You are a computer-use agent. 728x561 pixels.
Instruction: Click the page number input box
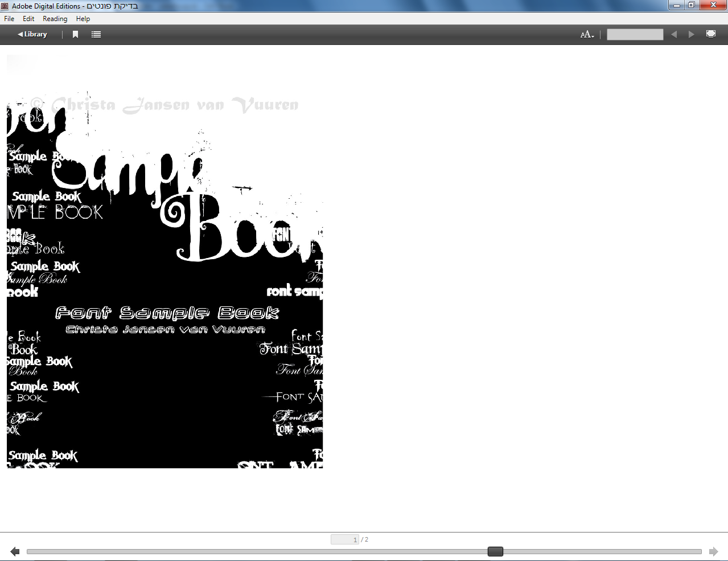coord(345,539)
